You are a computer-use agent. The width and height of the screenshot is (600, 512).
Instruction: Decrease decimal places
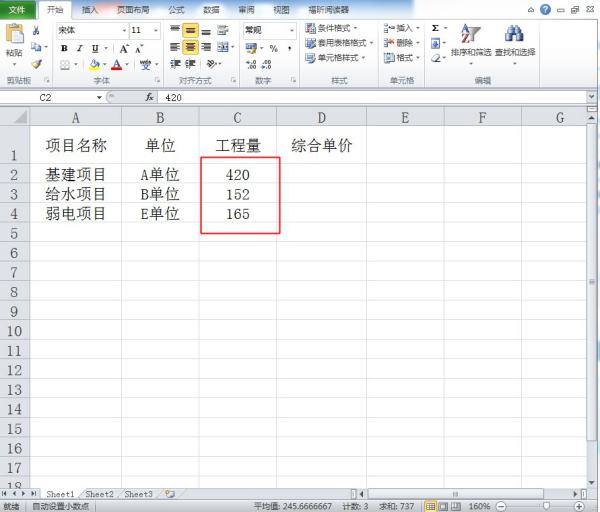(266, 65)
